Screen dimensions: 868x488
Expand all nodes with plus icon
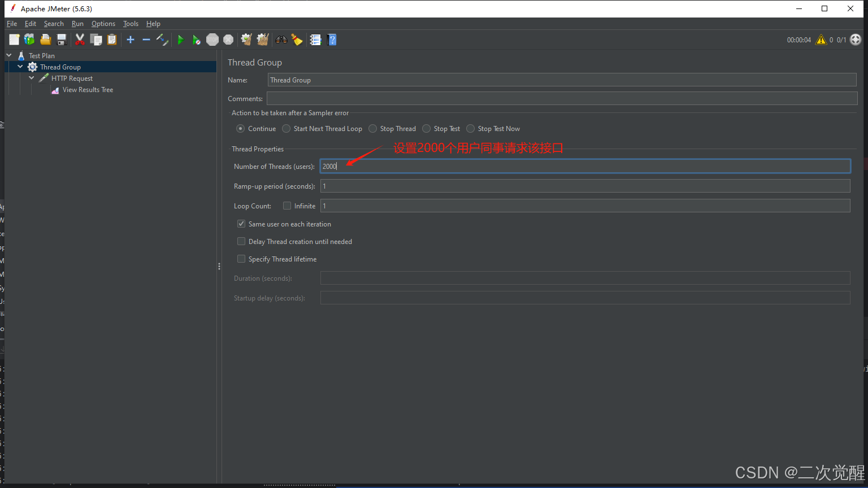(x=131, y=40)
